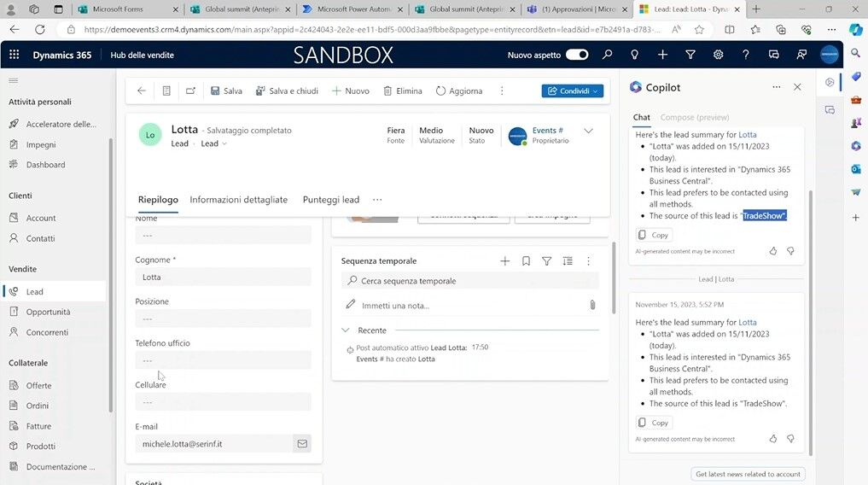
Task: Open the Condividi dropdown arrow
Action: tap(595, 91)
